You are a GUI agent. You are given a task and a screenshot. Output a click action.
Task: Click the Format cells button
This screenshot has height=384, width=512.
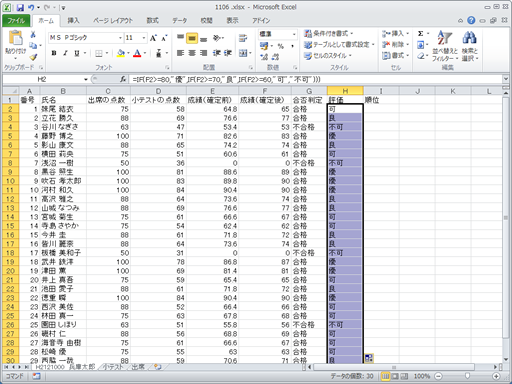point(396,56)
